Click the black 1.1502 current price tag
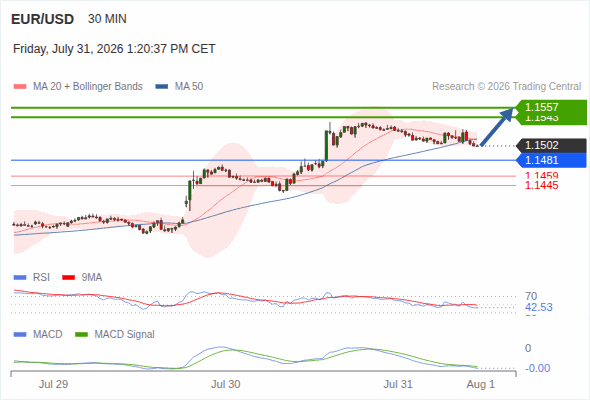590x400 pixels. tap(552, 145)
